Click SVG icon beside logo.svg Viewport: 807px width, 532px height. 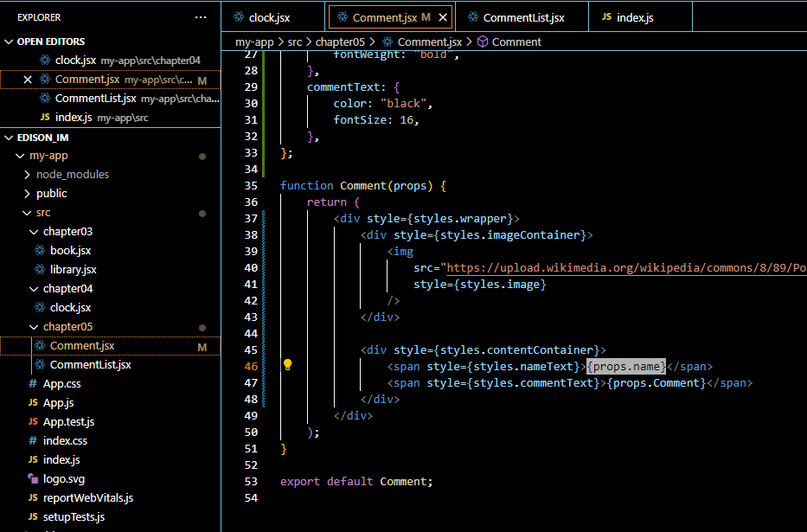pyautogui.click(x=33, y=478)
